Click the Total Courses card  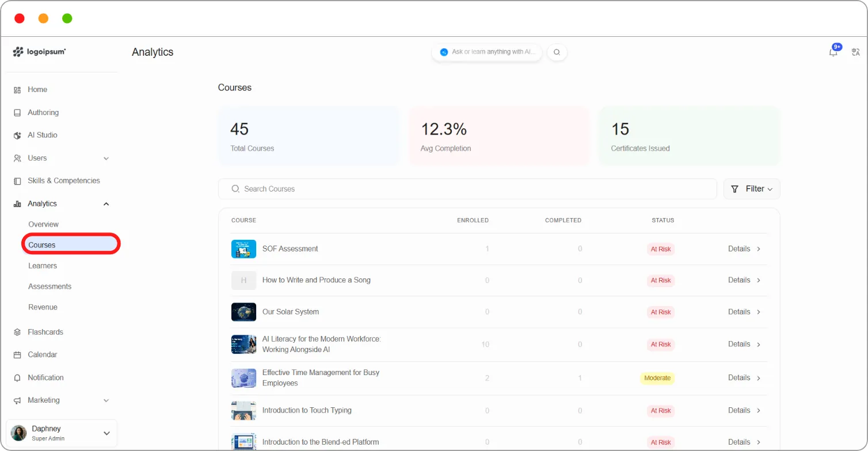coord(309,136)
